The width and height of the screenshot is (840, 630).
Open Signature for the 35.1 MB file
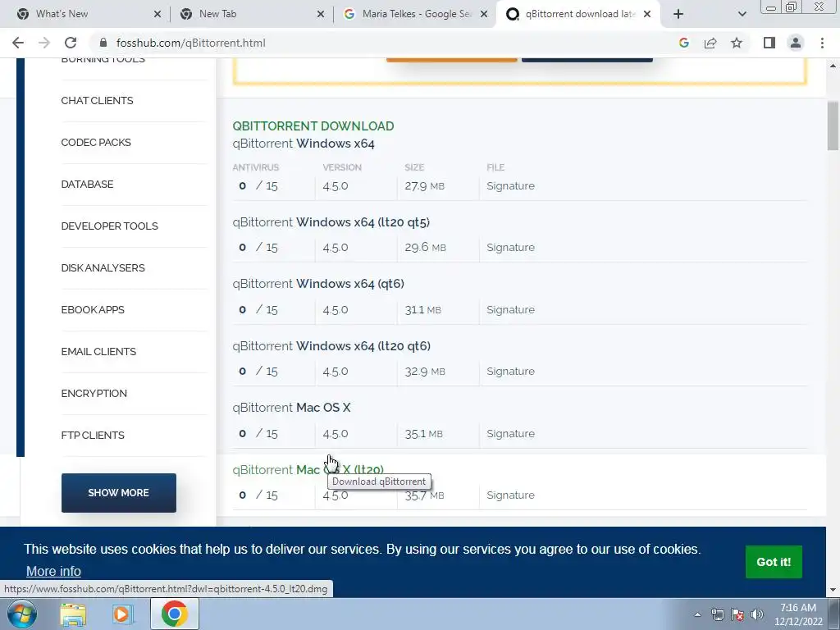pyautogui.click(x=510, y=433)
